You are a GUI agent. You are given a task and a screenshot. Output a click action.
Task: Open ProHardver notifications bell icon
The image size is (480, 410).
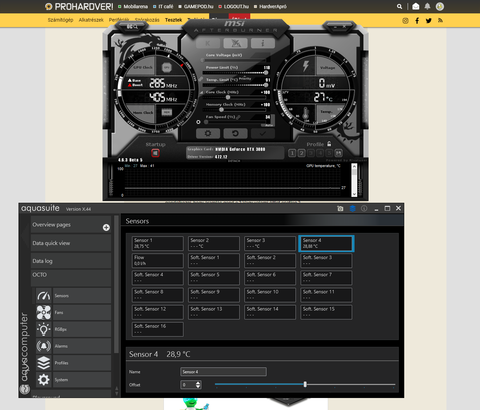(428, 6)
